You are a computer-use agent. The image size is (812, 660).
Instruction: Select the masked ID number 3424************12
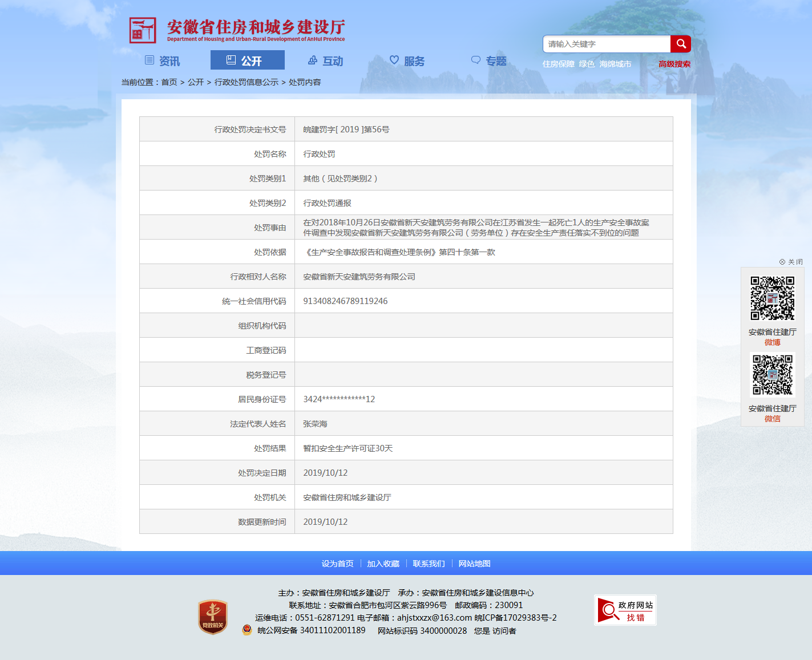tap(339, 399)
